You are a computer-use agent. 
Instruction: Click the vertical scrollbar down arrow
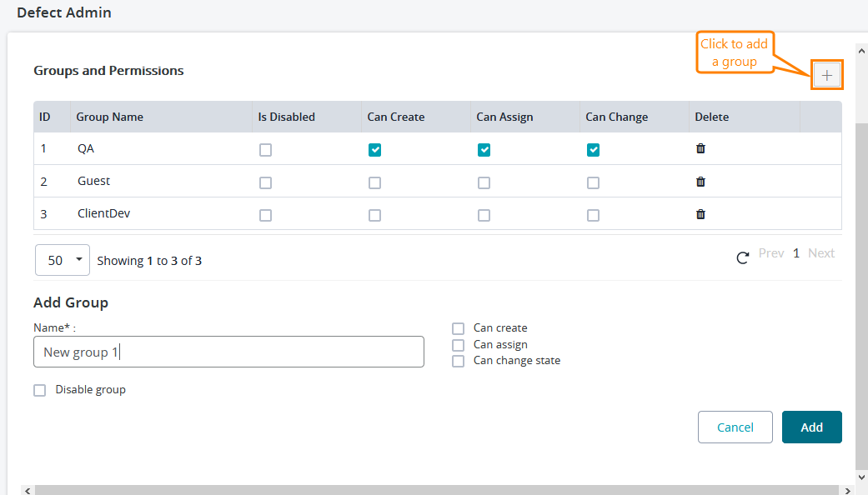click(x=861, y=477)
